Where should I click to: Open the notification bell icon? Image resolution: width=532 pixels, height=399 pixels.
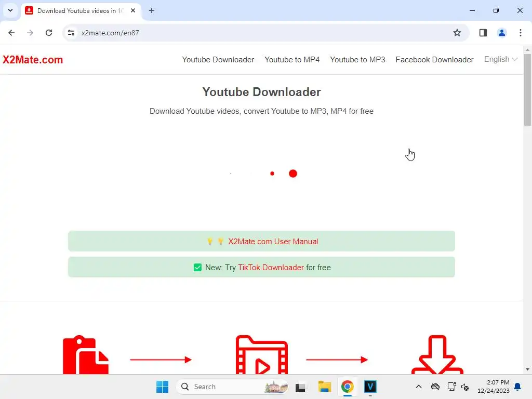click(517, 387)
